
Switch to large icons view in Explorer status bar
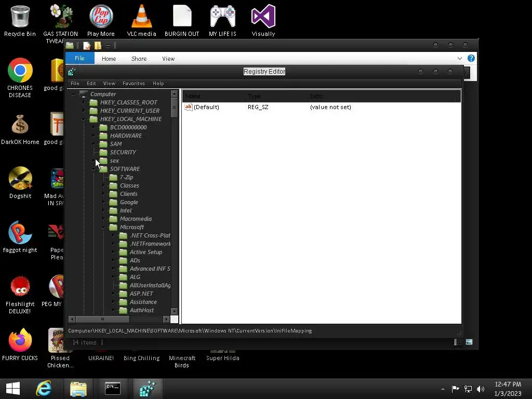(x=469, y=342)
